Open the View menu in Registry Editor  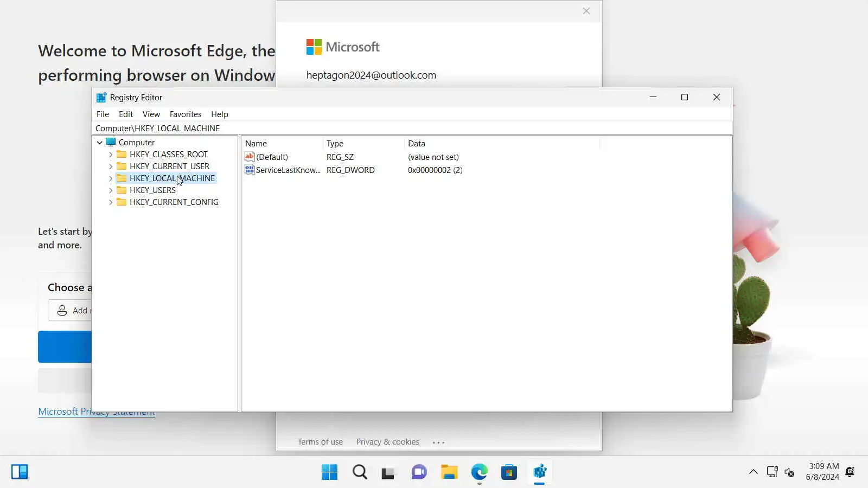[151, 114]
